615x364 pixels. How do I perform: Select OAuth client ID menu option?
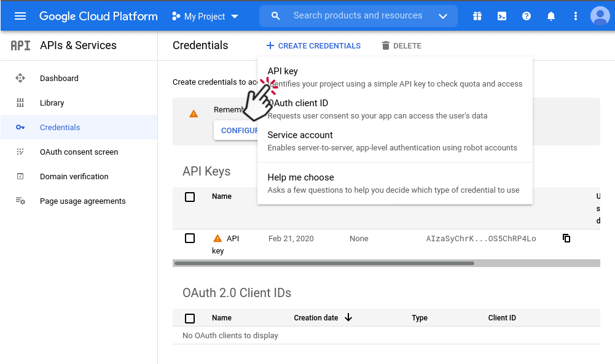coord(395,109)
